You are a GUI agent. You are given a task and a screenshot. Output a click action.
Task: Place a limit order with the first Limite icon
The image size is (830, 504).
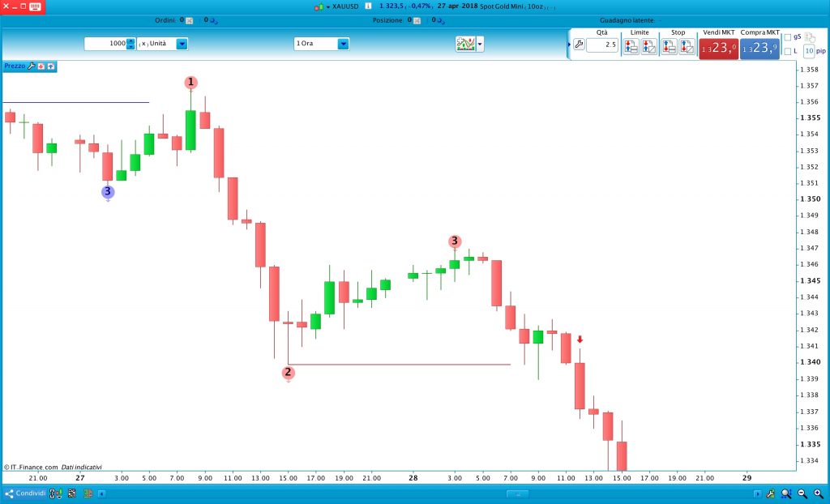tap(631, 46)
